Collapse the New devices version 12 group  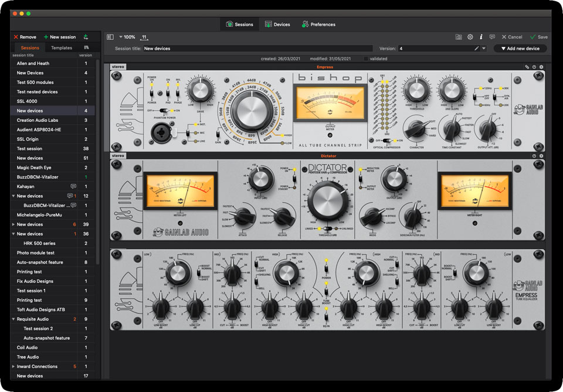[x=13, y=196]
